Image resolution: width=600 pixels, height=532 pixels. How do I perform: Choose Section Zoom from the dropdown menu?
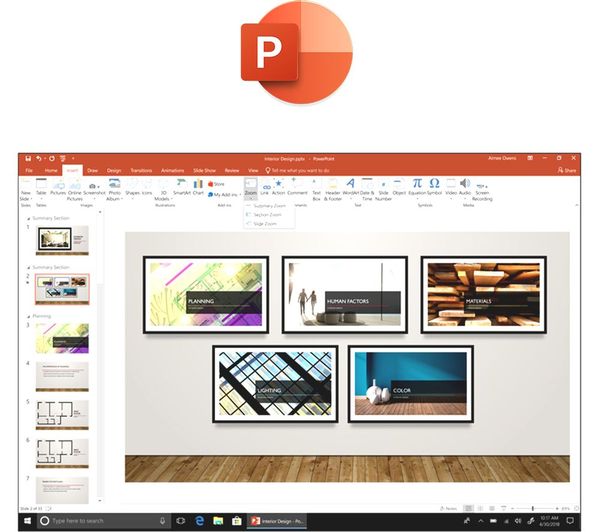267,215
